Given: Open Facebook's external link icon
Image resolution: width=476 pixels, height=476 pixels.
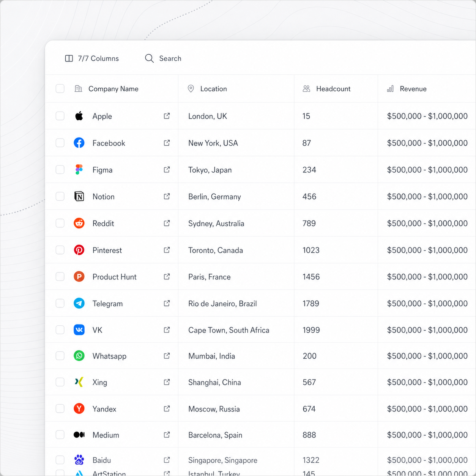Looking at the screenshot, I should [167, 143].
